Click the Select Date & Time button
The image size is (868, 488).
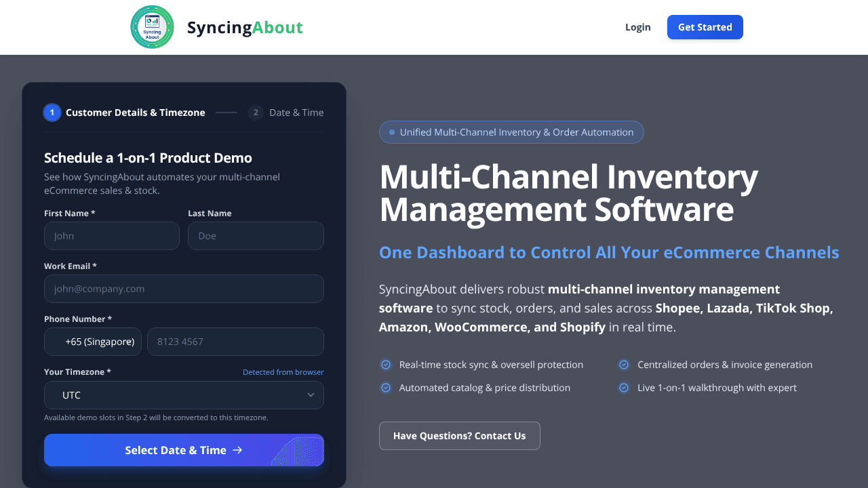tap(184, 450)
